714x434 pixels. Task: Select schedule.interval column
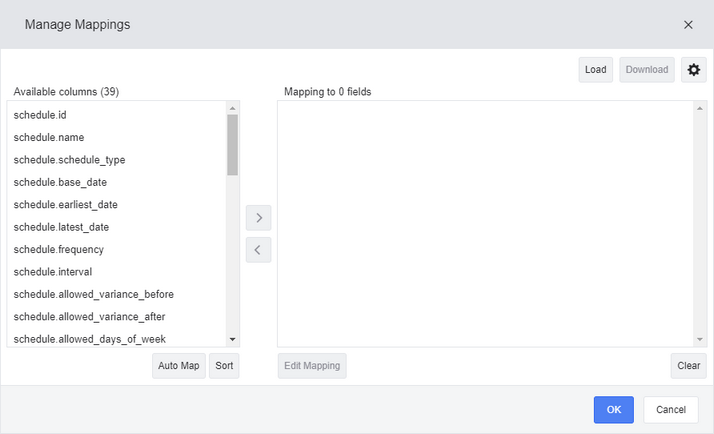pos(117,271)
